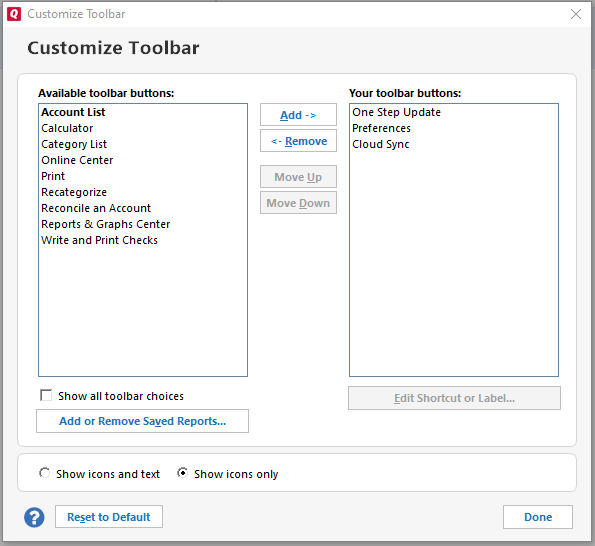Select Preferences in your toolbar buttons
595x546 pixels.
pos(454,128)
